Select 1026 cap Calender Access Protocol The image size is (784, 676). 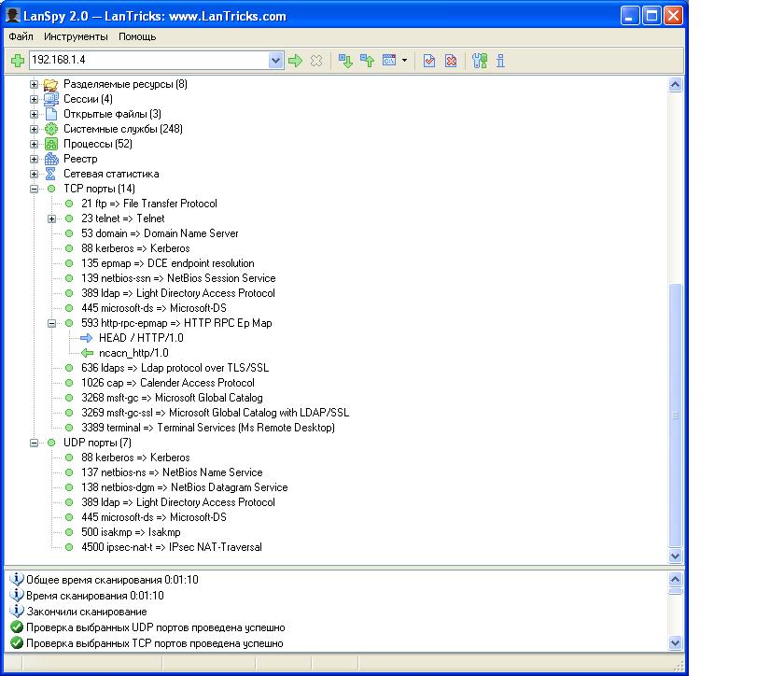167,383
